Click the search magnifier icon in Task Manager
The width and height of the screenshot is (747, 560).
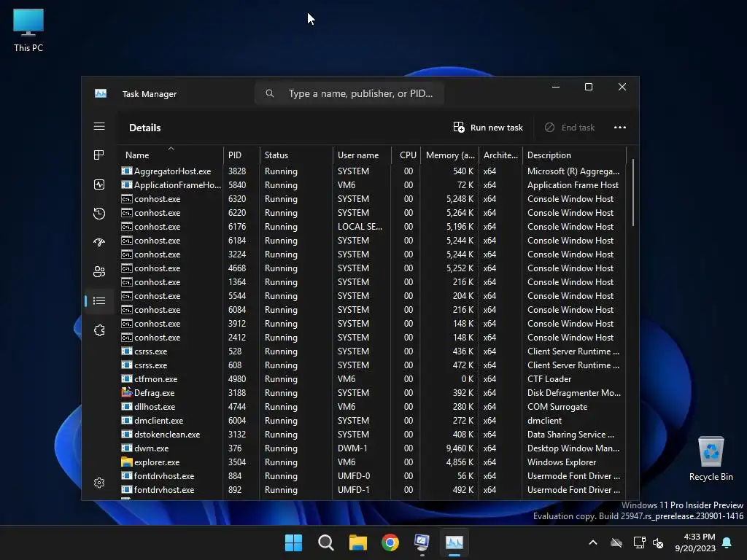(x=270, y=93)
